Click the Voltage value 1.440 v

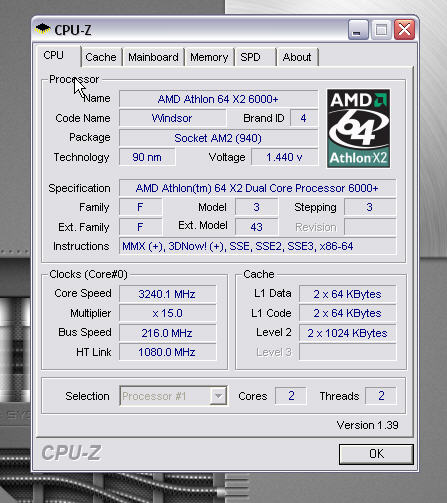coord(285,157)
